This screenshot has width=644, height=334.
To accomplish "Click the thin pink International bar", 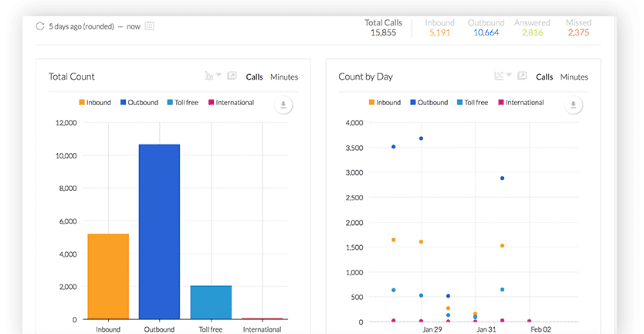I will [262, 319].
